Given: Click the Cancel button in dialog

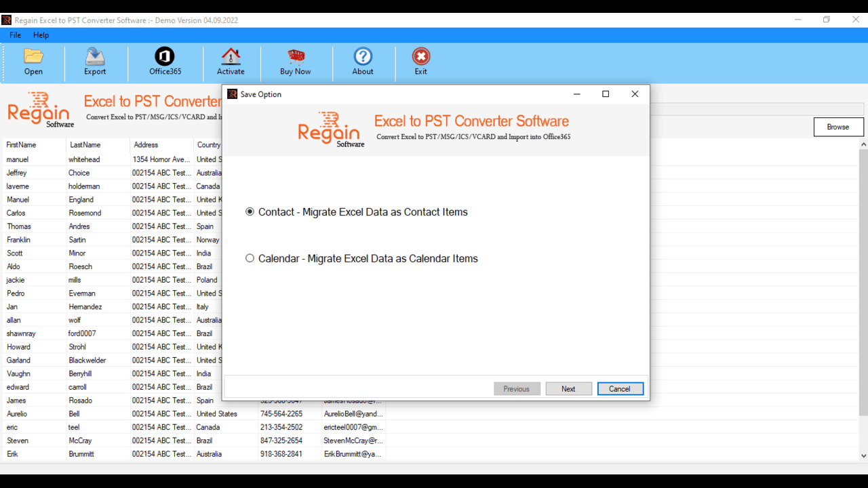Looking at the screenshot, I should point(620,389).
